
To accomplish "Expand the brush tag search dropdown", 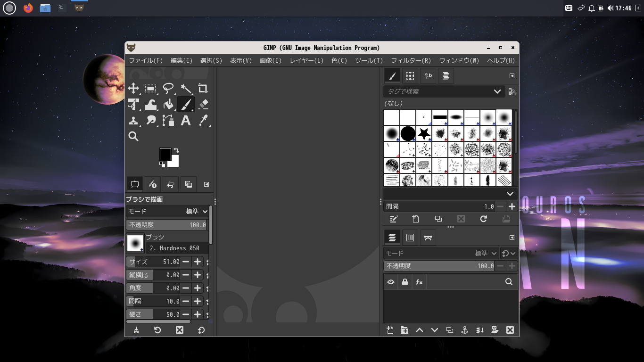I will pos(497,91).
